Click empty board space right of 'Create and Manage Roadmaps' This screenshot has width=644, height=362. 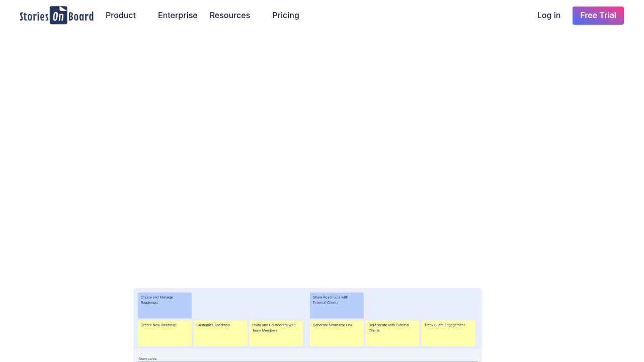pyautogui.click(x=249, y=305)
